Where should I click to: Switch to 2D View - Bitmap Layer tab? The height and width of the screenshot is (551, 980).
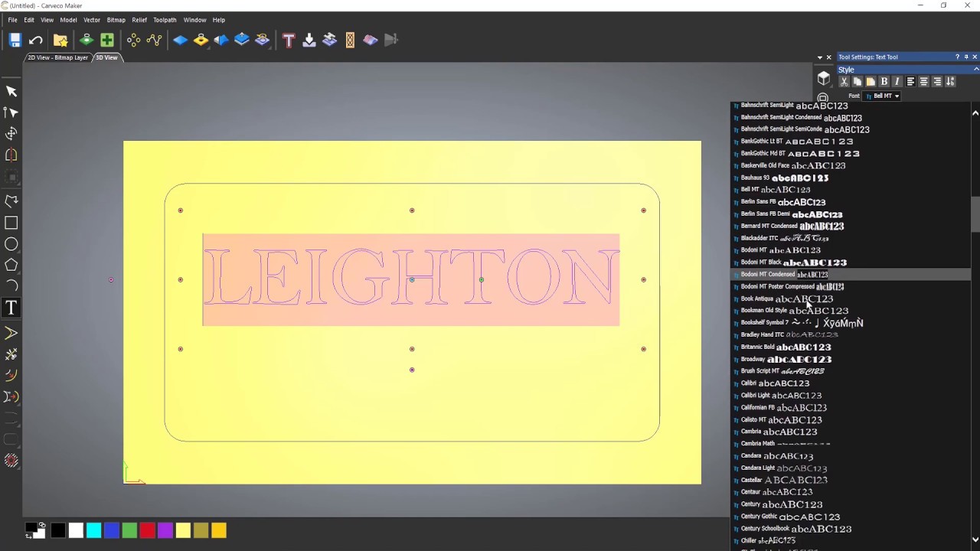pos(58,57)
